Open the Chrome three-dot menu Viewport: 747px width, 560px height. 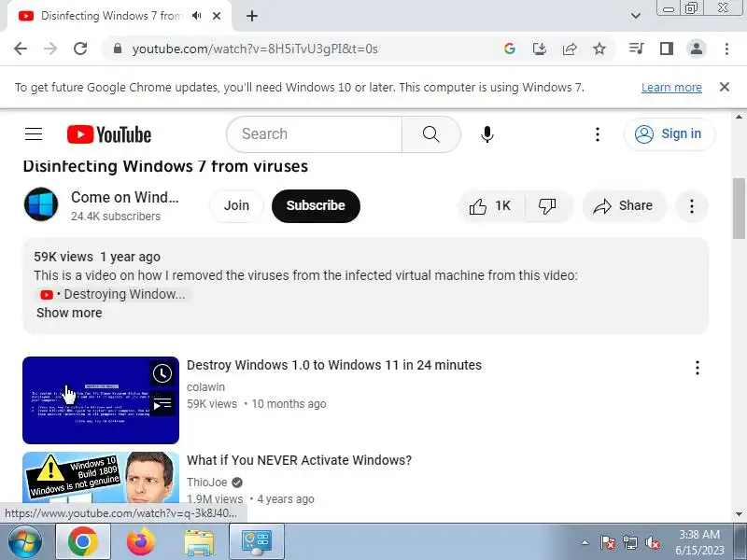pyautogui.click(x=726, y=49)
